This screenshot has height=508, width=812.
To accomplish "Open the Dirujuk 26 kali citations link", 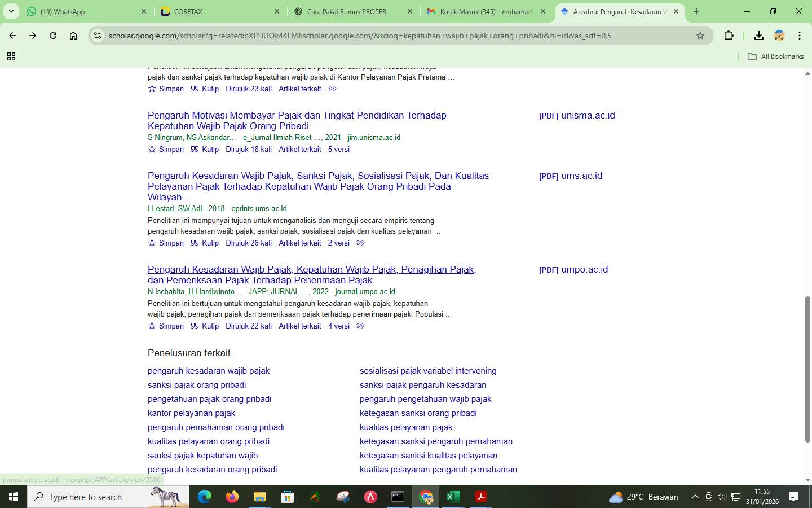I will coord(248,243).
